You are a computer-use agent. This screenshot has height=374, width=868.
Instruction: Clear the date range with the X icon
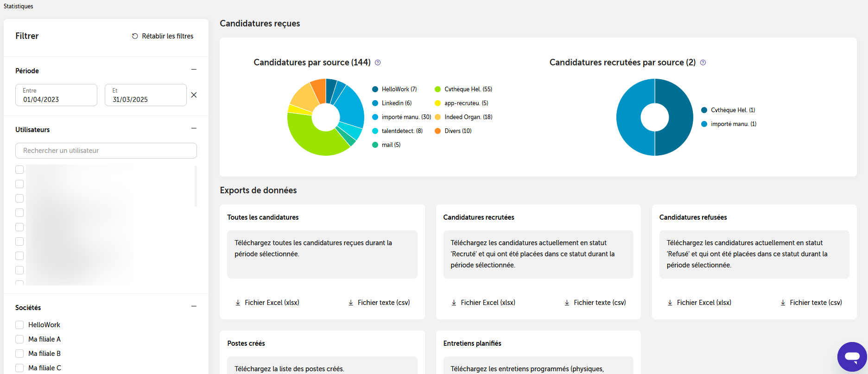click(x=194, y=95)
